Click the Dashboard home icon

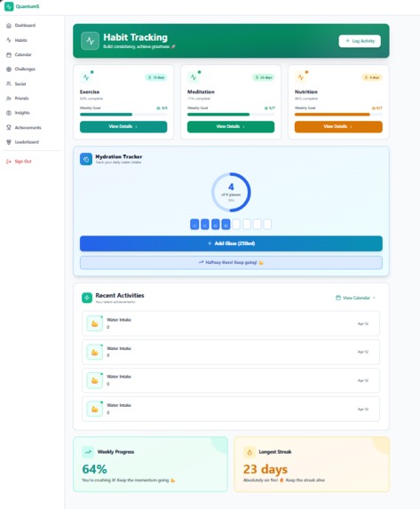tap(9, 26)
